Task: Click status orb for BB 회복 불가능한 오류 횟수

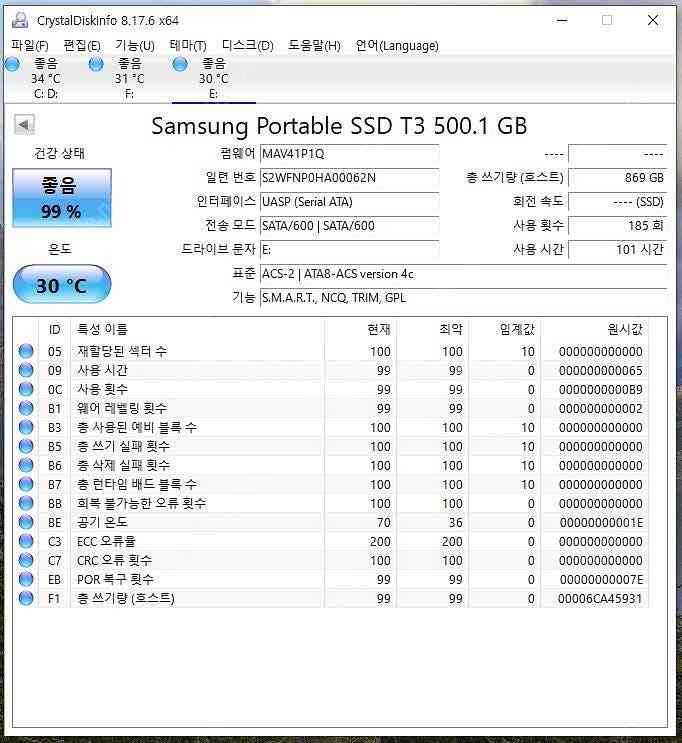Action: click(26, 503)
